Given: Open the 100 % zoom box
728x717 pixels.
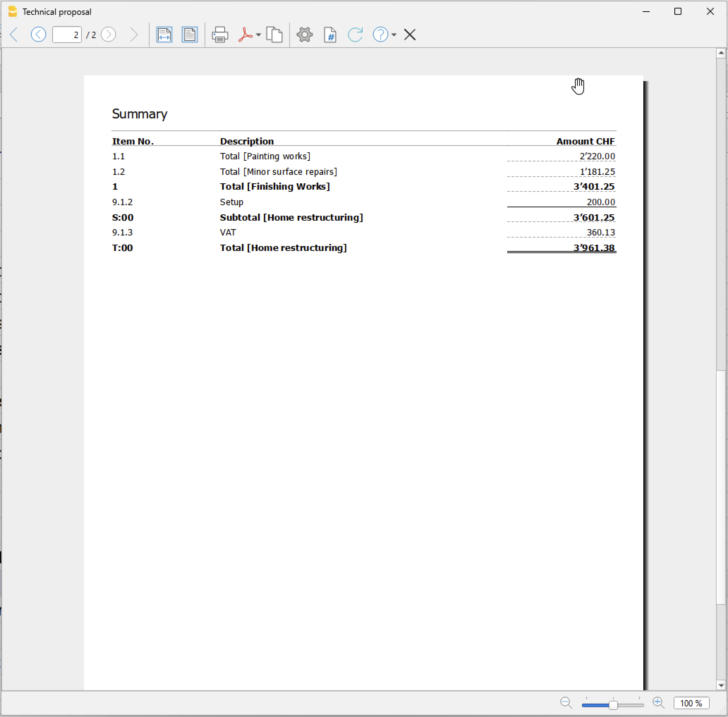Looking at the screenshot, I should click(691, 703).
